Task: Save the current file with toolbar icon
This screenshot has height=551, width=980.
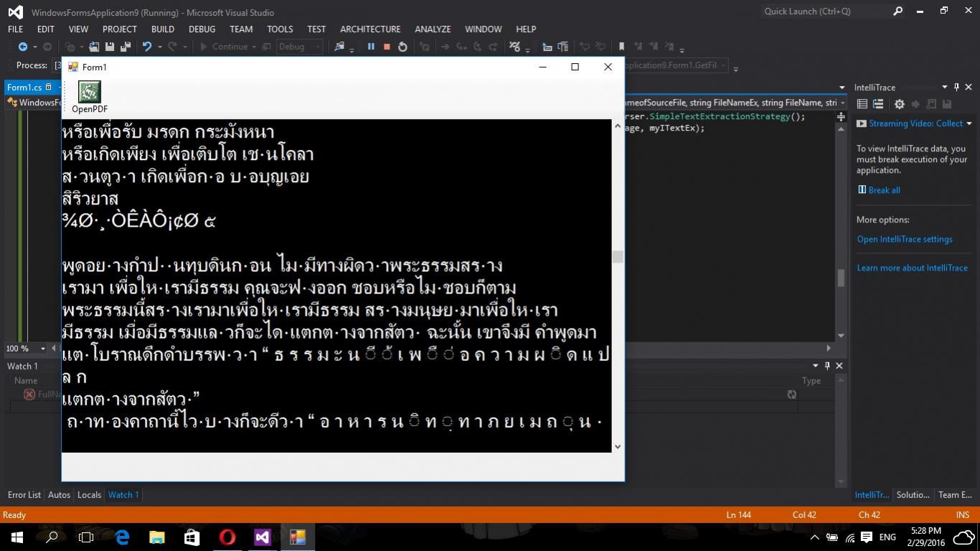Action: [110, 47]
